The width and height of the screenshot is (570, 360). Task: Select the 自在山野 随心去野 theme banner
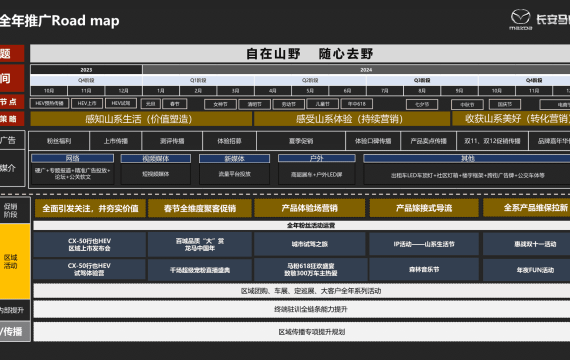coord(300,53)
